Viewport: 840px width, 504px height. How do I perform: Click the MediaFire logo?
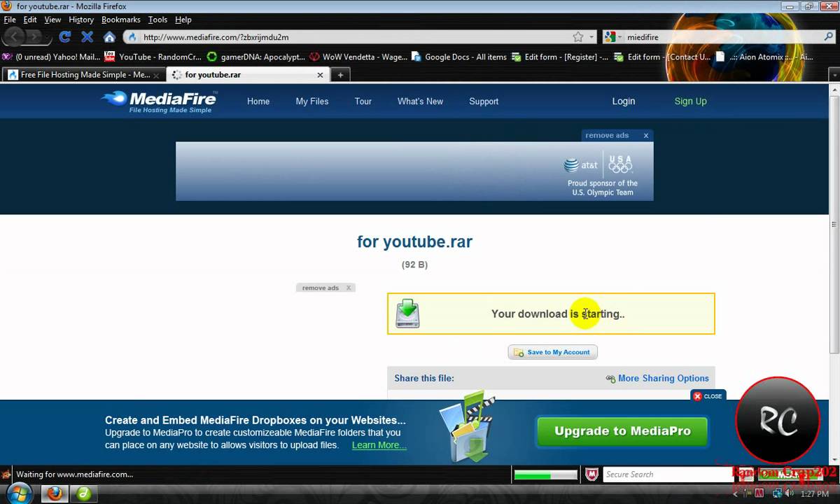[x=158, y=101]
